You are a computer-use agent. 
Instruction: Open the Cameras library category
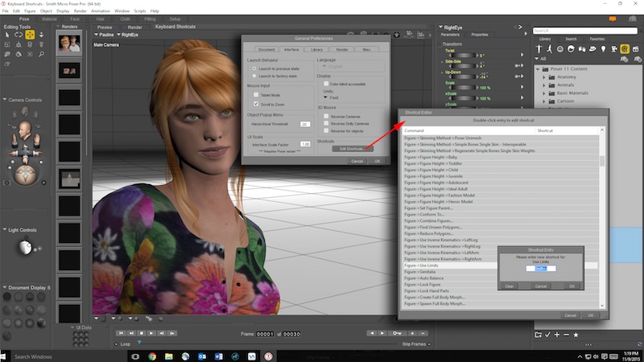point(614,49)
